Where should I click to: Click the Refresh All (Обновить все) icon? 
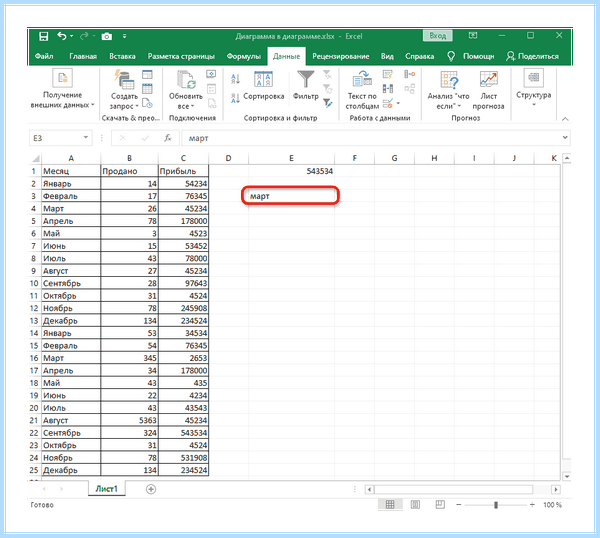click(186, 80)
